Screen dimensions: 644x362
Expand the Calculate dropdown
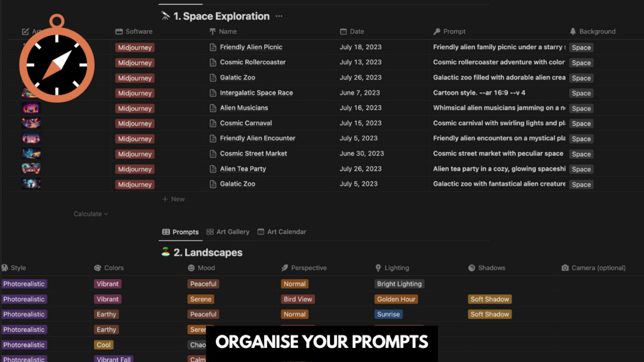point(90,214)
